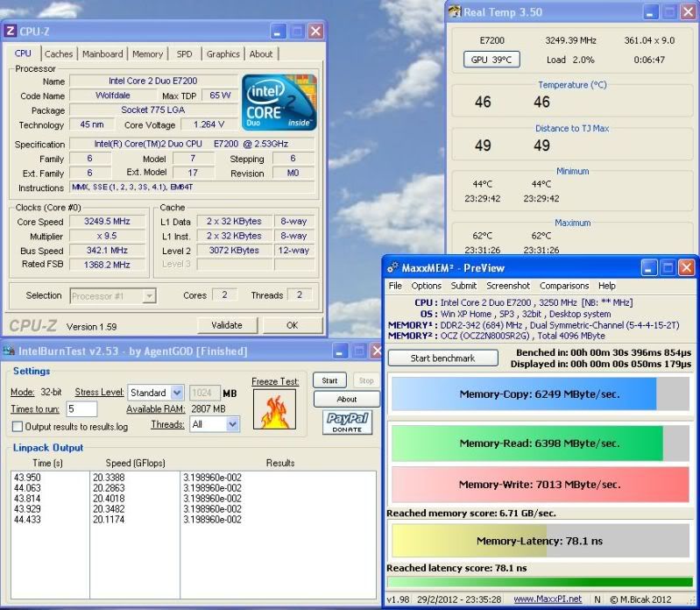Click the Name field Intel Core 2 Duo E7200
The width and height of the screenshot is (700, 610).
point(153,81)
